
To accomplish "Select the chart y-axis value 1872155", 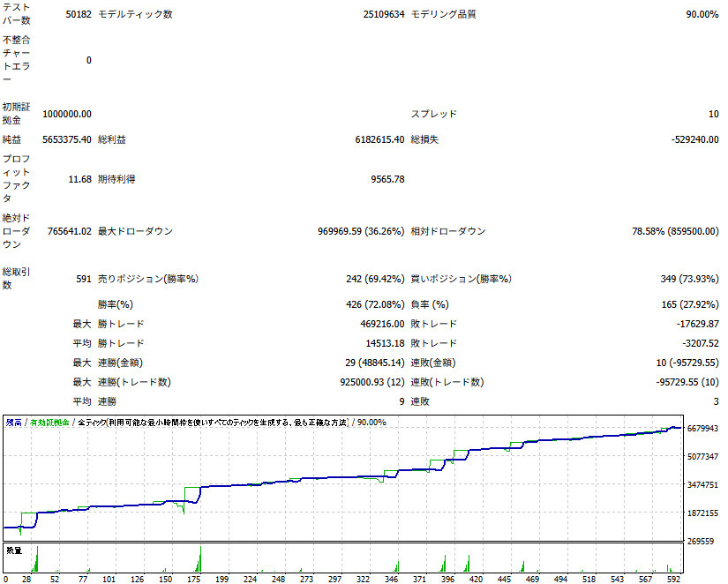I will coord(702,513).
